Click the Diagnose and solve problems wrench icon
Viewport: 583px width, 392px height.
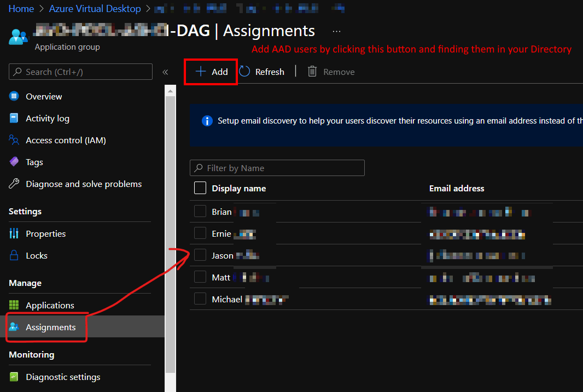(x=14, y=184)
